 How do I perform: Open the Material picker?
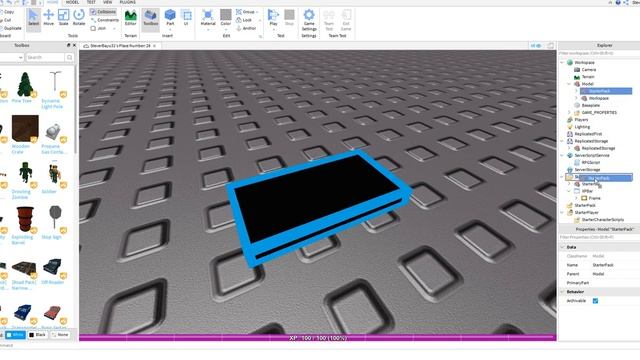coord(208,18)
